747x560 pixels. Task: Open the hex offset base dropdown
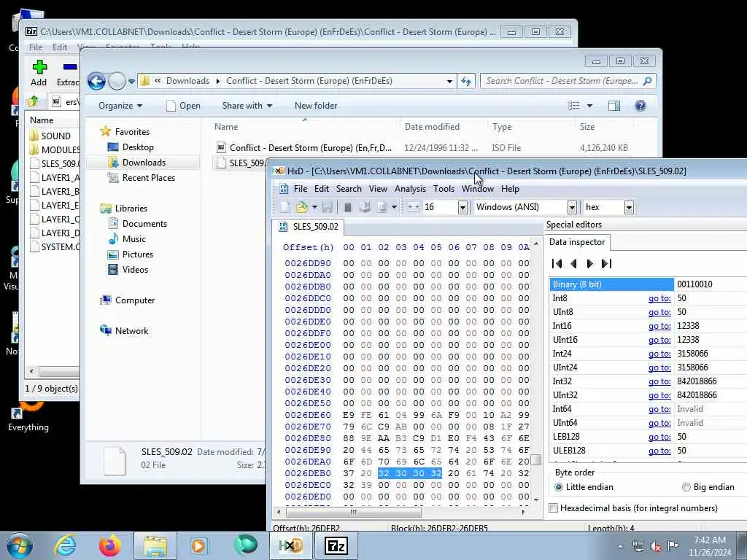pos(629,207)
